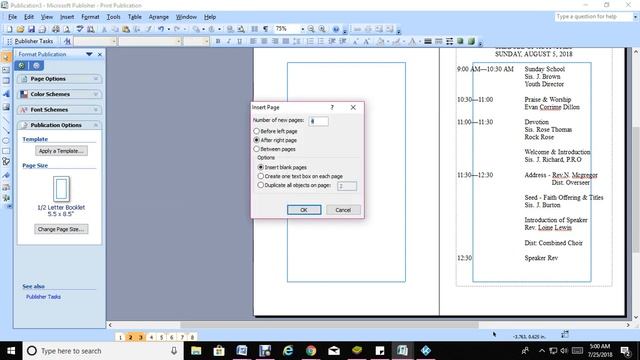Open the File menu

(x=12, y=17)
